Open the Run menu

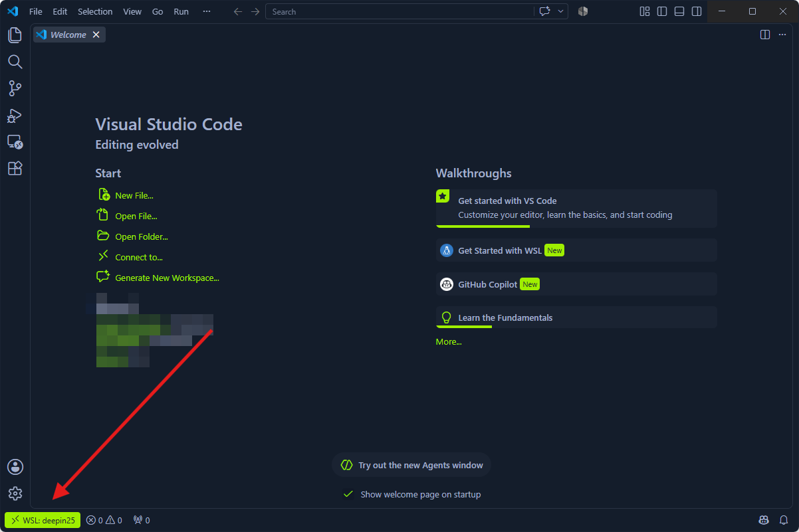181,11
